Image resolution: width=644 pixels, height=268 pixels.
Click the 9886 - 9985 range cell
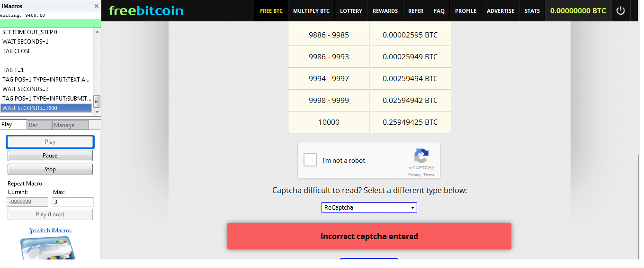[x=329, y=35]
